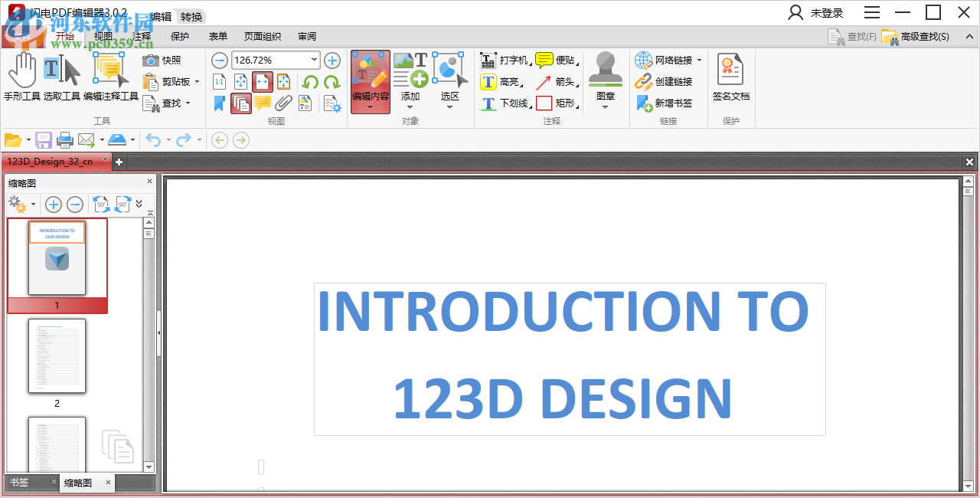The image size is (980, 498).
Task: Choose the Select tool (选取工具)
Action: point(62,77)
